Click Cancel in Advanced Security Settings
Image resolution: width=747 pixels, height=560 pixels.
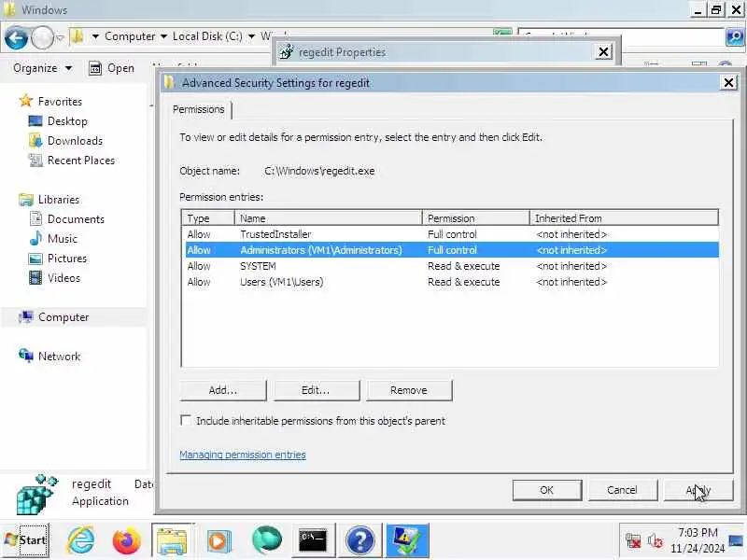[x=622, y=490]
